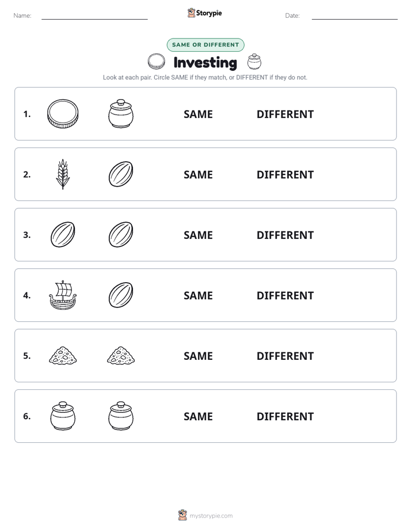411x532 pixels.
Task: Click the jar icon in row 1
Action: coord(121,113)
